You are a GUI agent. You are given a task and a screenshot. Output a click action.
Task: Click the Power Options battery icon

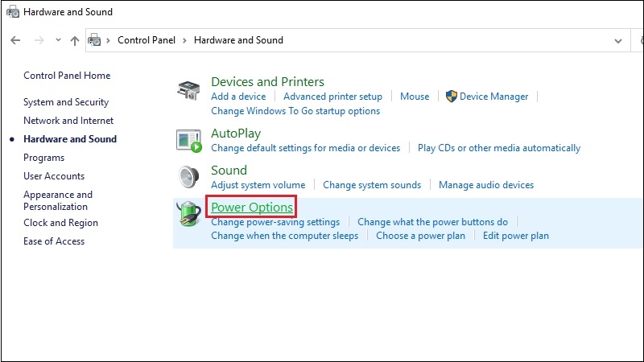point(188,214)
